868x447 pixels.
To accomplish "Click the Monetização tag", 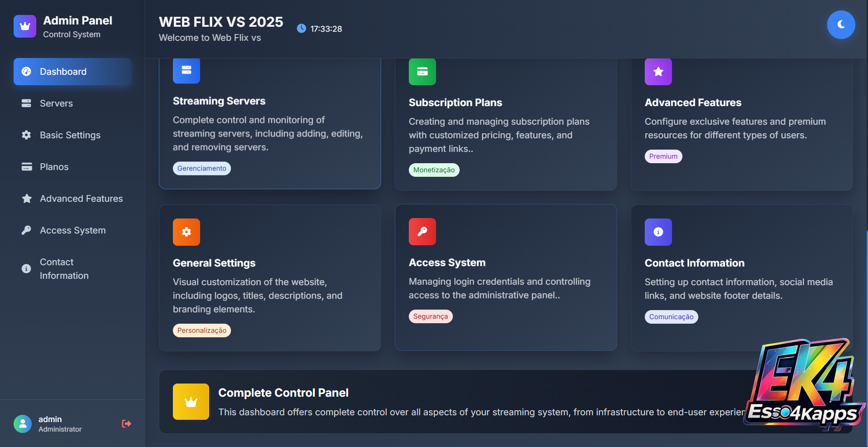I will 434,170.
